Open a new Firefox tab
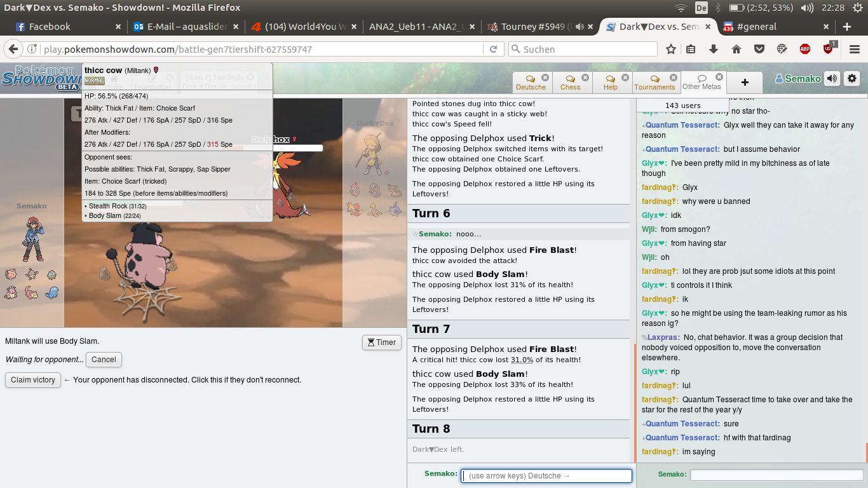 click(847, 27)
